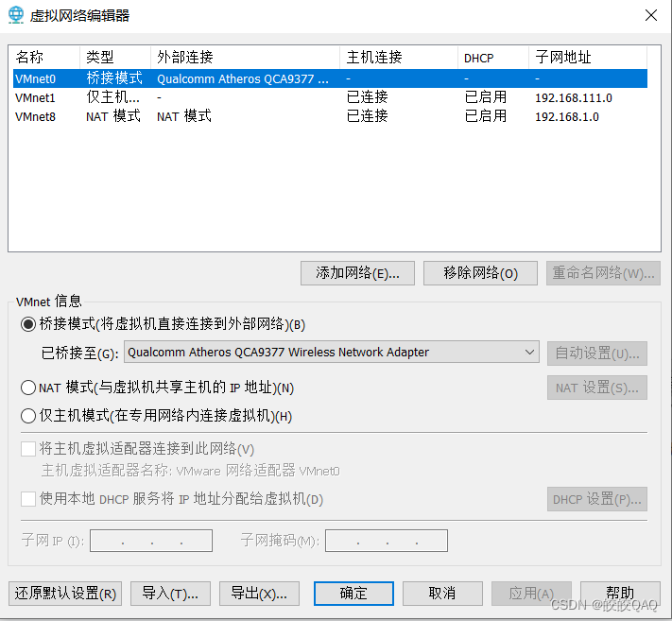Click the 帮助 button
Screen dimensions: 672x621
click(x=620, y=594)
